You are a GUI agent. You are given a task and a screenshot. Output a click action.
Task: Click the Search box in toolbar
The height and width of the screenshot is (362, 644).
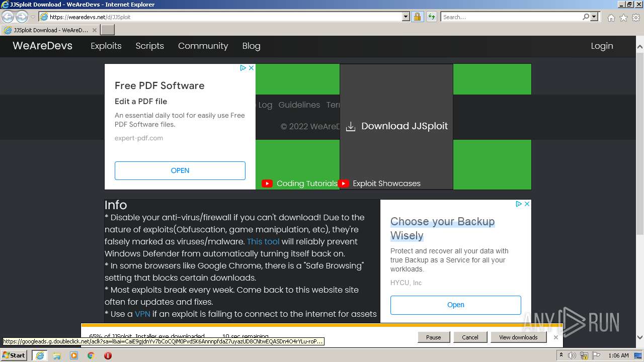(x=511, y=17)
